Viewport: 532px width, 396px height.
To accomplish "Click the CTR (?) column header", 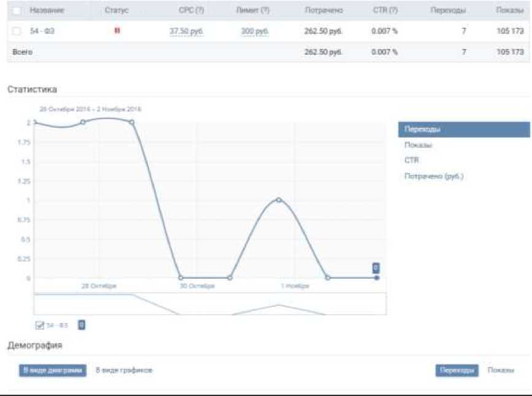I will 385,10.
